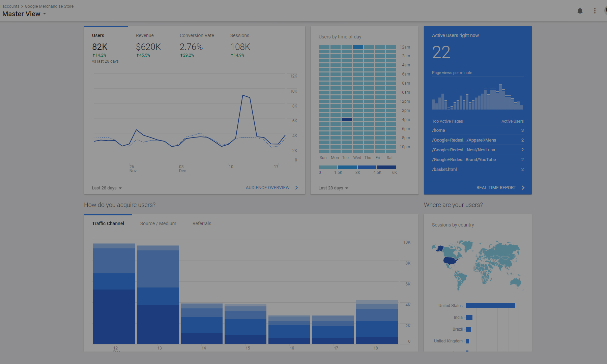Open the Audience Overview report link
Screen dimensions: 607x364
267,188
